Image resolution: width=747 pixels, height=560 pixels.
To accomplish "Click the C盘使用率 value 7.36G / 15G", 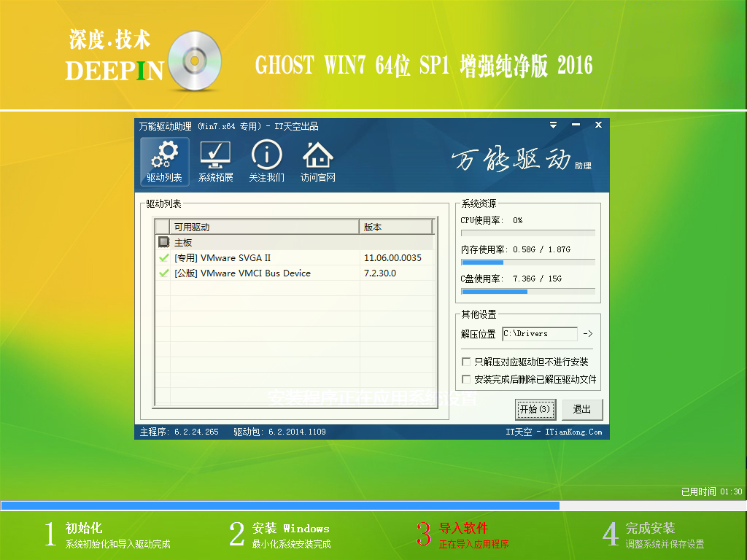I will [538, 279].
